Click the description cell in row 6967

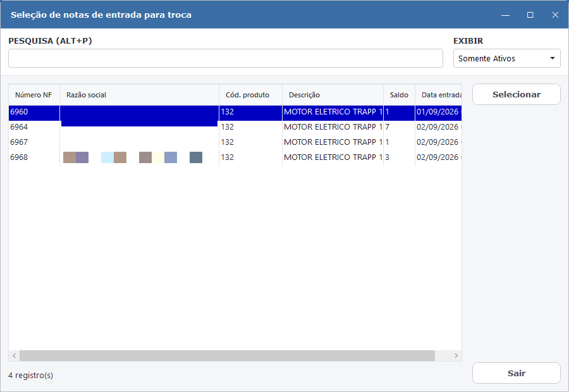333,142
